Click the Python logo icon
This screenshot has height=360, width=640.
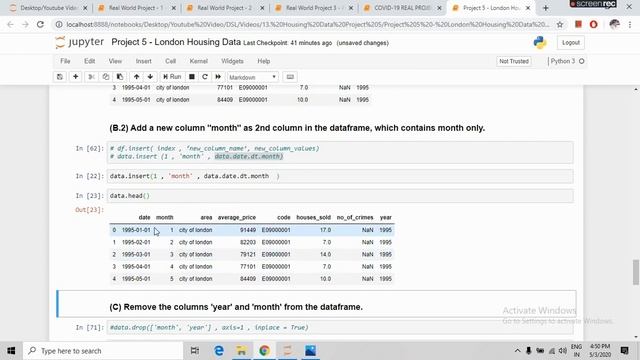click(x=540, y=42)
